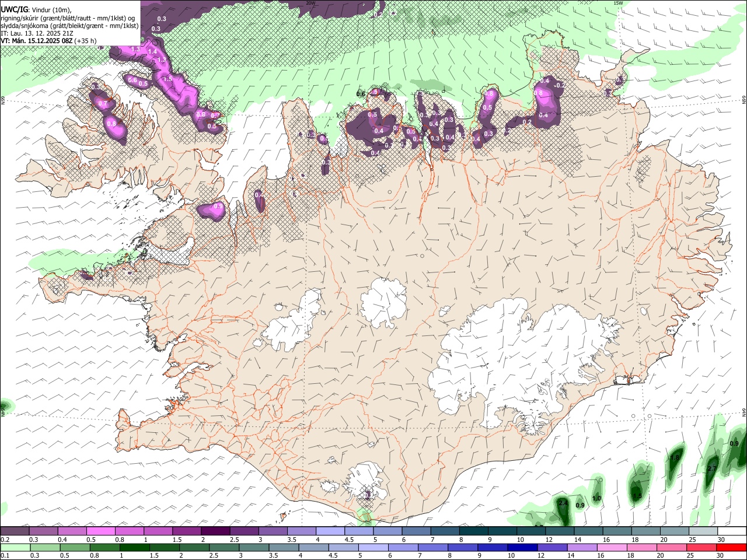This screenshot has width=747, height=560.
Task: Click the pure red swatch labeled 30 in the lower legend row
Action: [731, 548]
